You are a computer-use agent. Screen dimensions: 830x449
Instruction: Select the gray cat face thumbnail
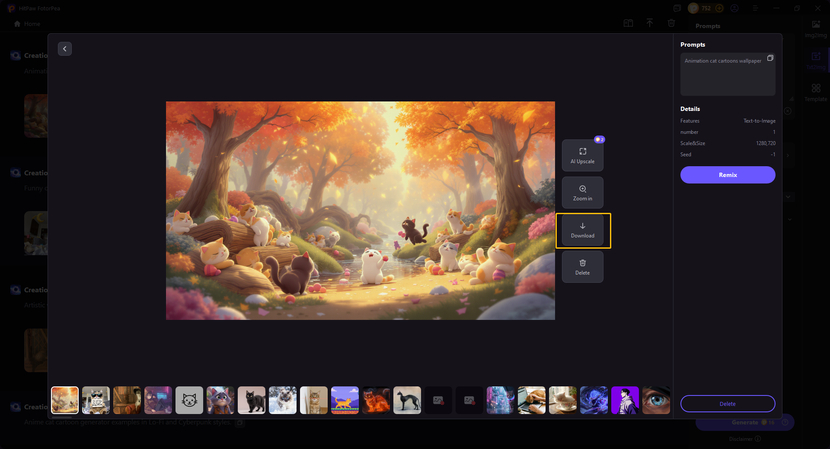click(x=189, y=400)
